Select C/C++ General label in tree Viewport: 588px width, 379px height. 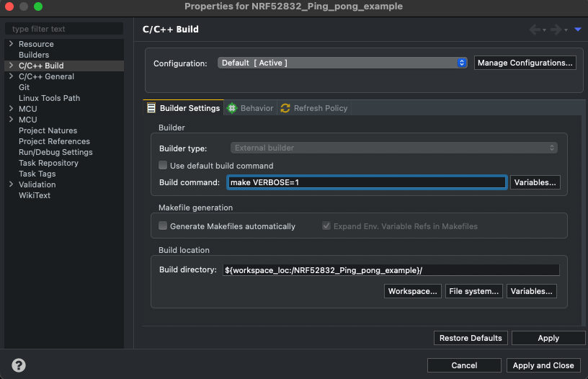(x=47, y=76)
